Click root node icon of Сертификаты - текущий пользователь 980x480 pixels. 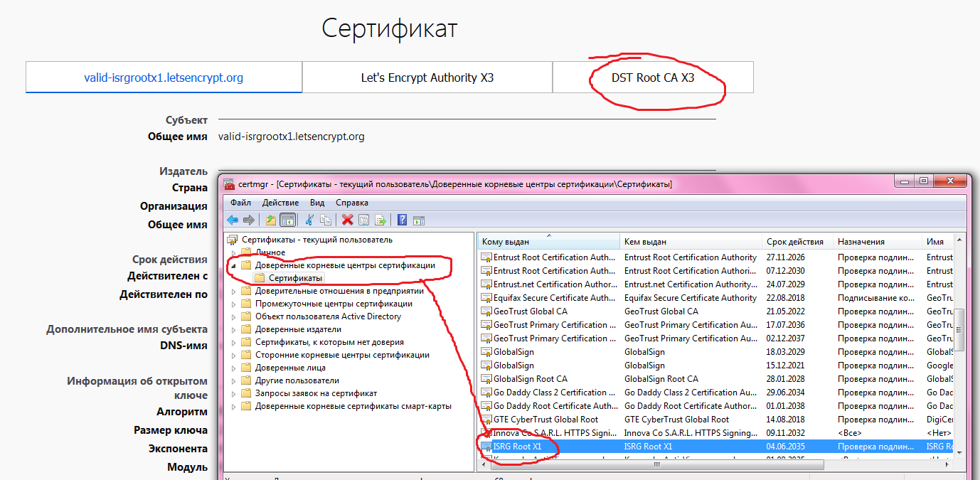(232, 240)
